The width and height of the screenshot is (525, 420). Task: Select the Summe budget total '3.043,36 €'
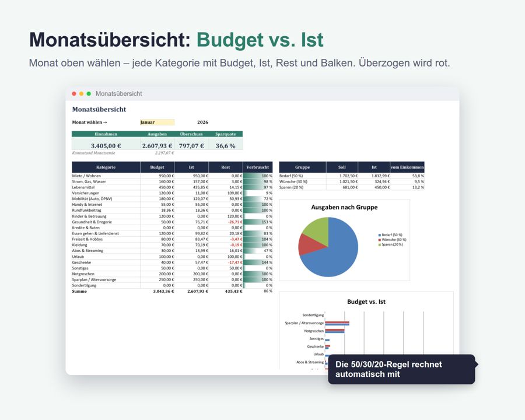tap(164, 292)
